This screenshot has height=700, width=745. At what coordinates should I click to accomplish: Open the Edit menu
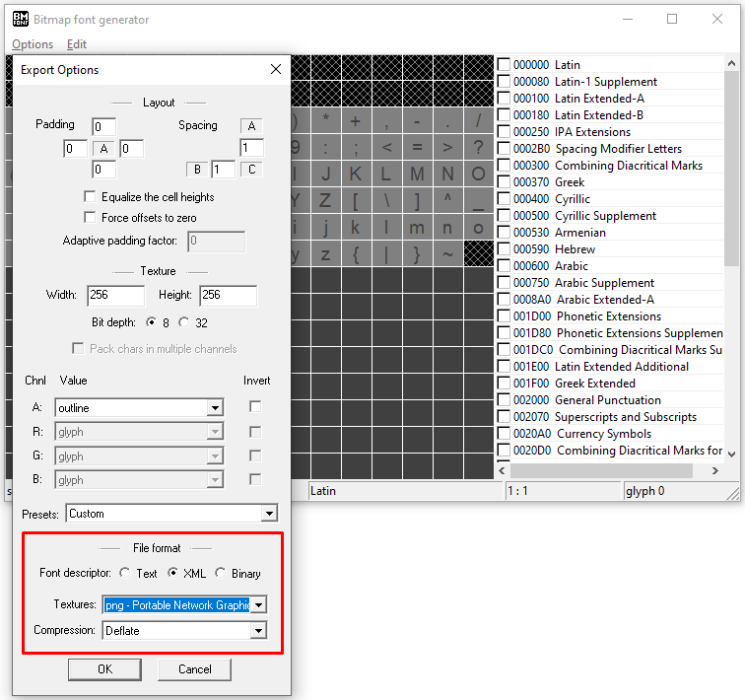point(77,44)
